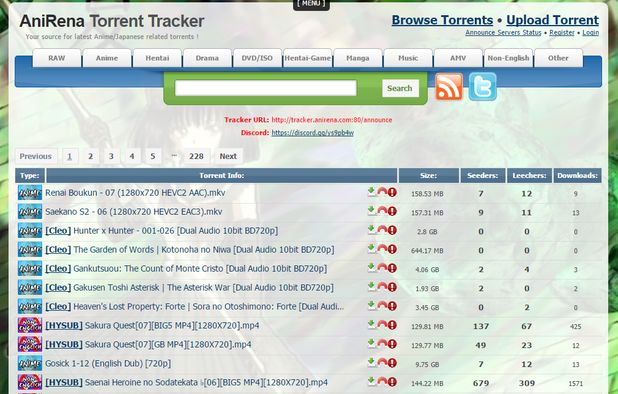Show info icon for Gosick 1-12 row
The height and width of the screenshot is (394, 618).
tap(392, 363)
